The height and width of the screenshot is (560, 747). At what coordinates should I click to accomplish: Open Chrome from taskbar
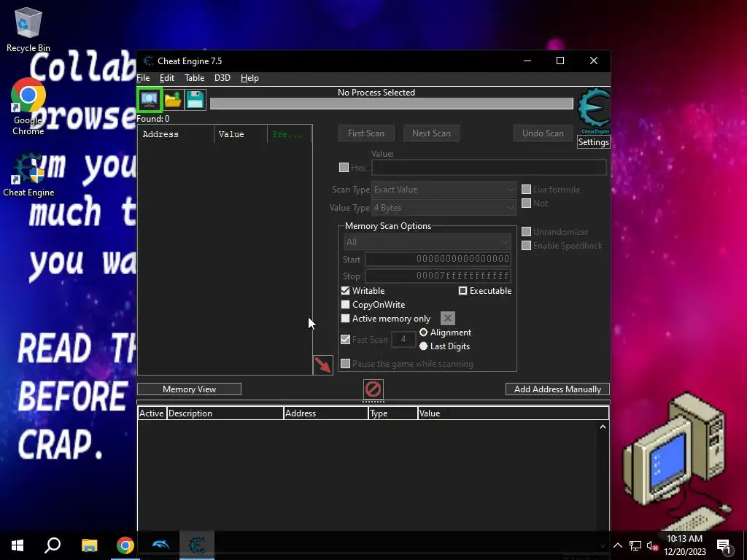[x=125, y=545]
